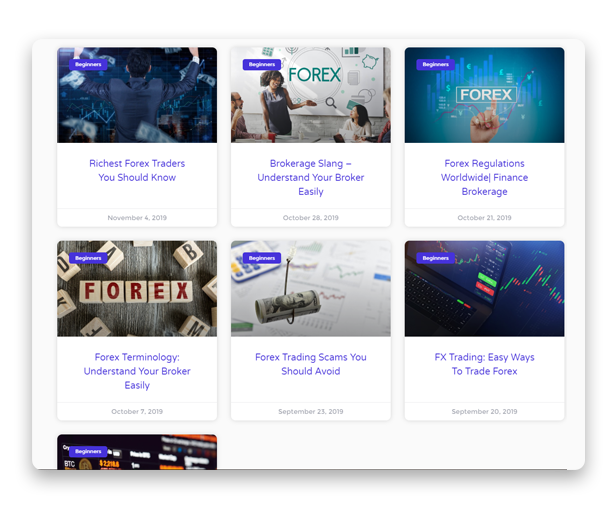Click Beginners badge on Forex Terminology card
Screen dimensions: 616x508
tap(88, 258)
